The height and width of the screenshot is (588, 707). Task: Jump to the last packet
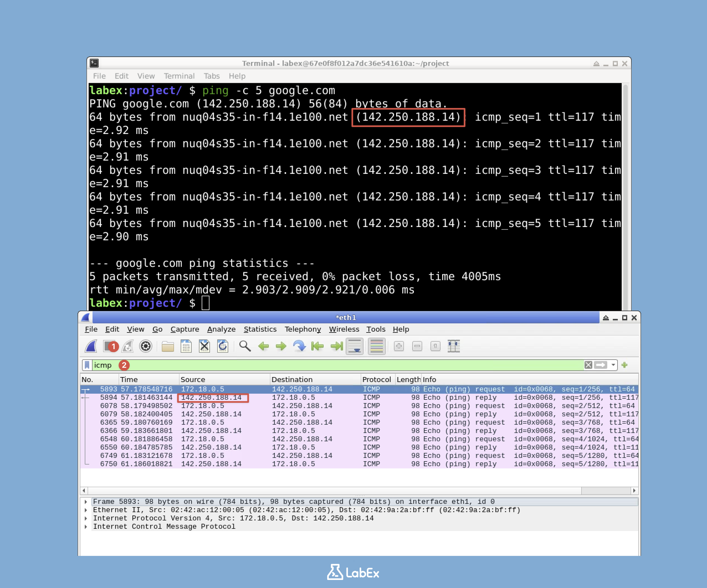pyautogui.click(x=336, y=346)
